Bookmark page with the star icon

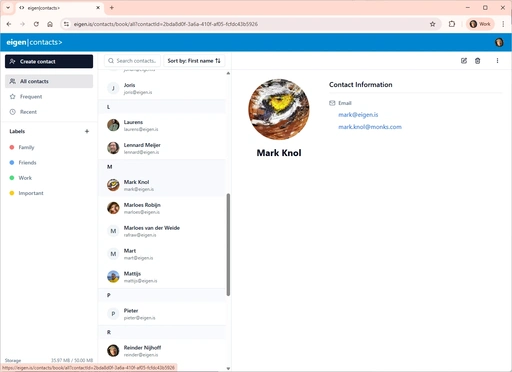[433, 24]
